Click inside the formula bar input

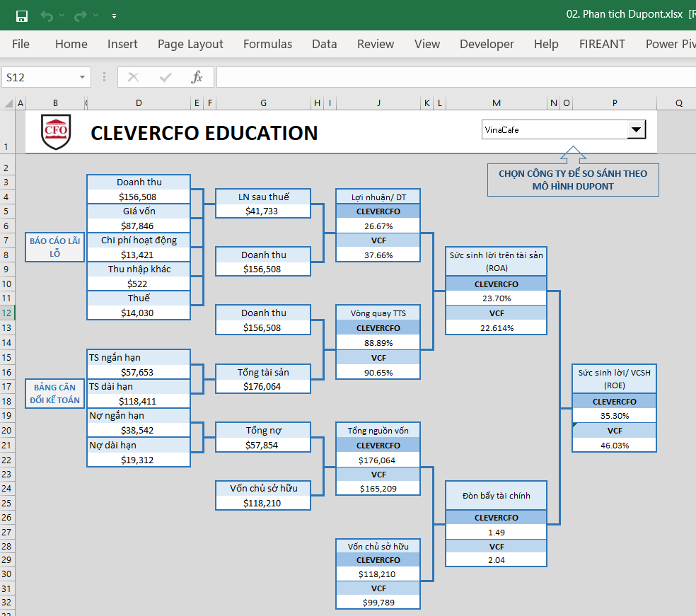453,77
